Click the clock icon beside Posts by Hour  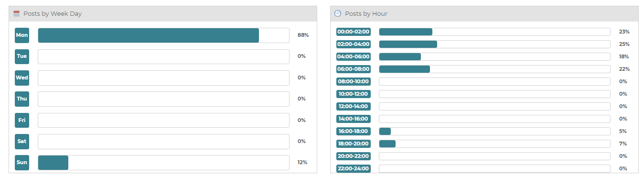click(338, 14)
